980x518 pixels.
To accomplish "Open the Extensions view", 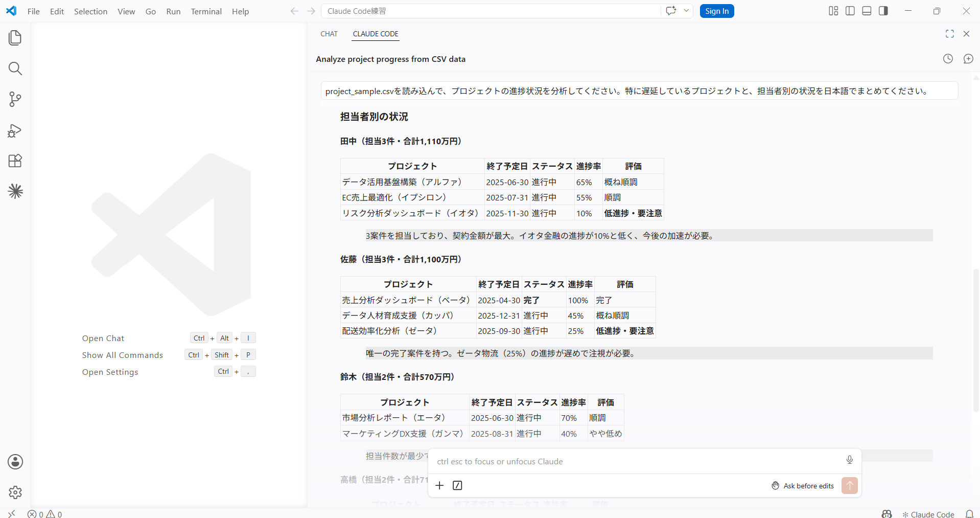I will coord(15,161).
